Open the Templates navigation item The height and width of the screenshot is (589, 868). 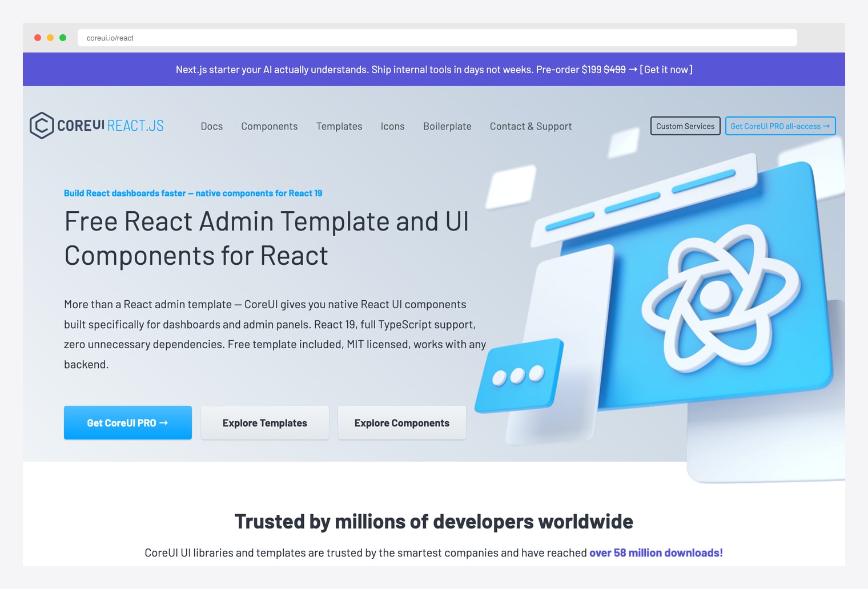[x=339, y=126]
